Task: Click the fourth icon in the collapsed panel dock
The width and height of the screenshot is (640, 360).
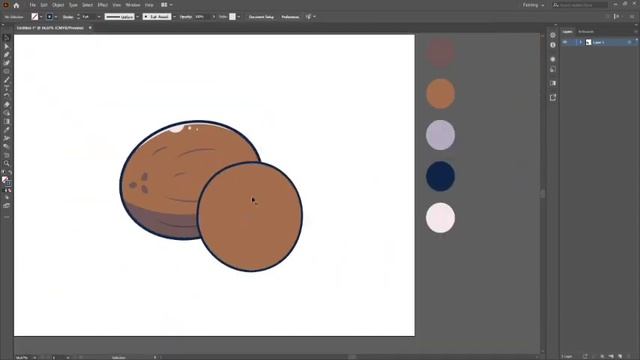Action: click(553, 69)
